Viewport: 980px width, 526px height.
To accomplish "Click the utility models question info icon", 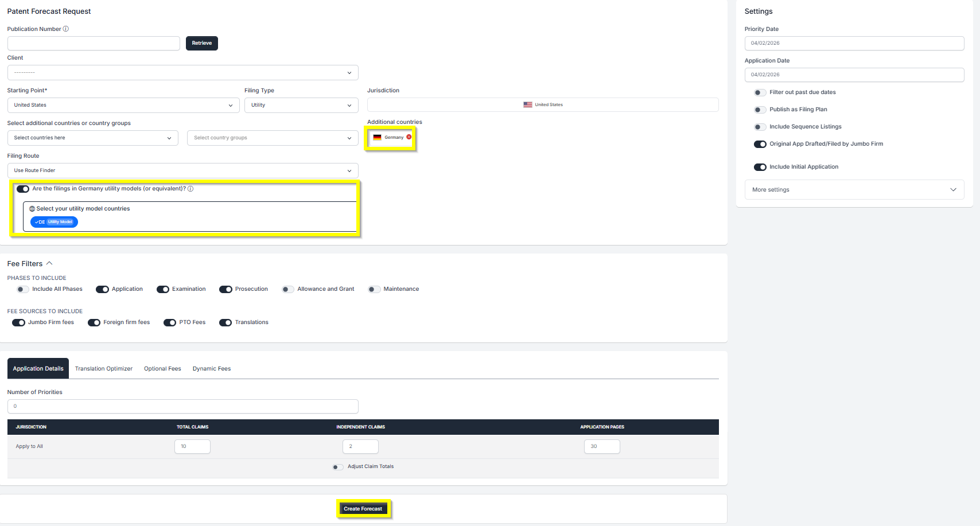I will 190,189.
